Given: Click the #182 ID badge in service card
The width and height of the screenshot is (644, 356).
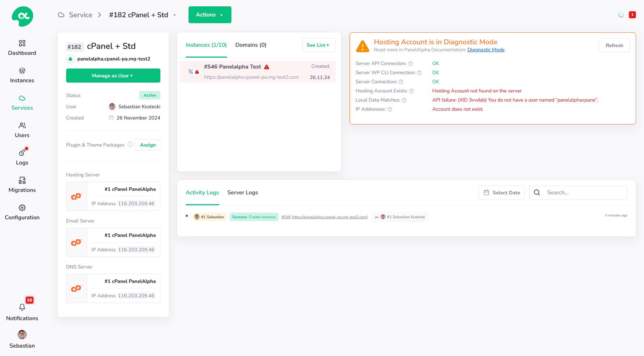Looking at the screenshot, I should tap(74, 47).
